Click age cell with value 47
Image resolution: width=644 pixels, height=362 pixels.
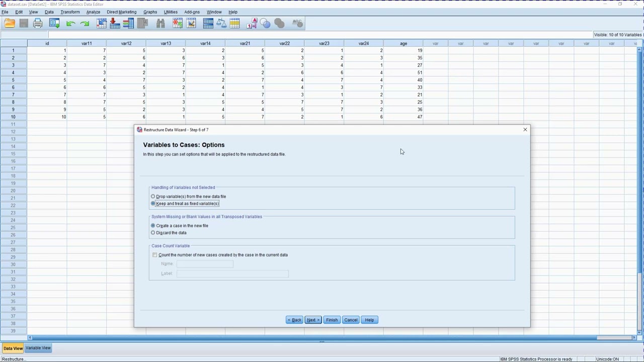click(x=404, y=117)
